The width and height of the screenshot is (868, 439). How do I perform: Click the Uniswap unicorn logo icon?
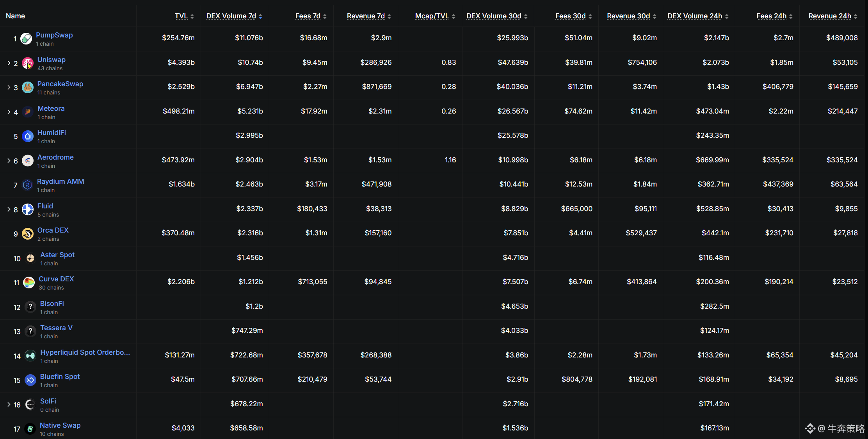27,63
